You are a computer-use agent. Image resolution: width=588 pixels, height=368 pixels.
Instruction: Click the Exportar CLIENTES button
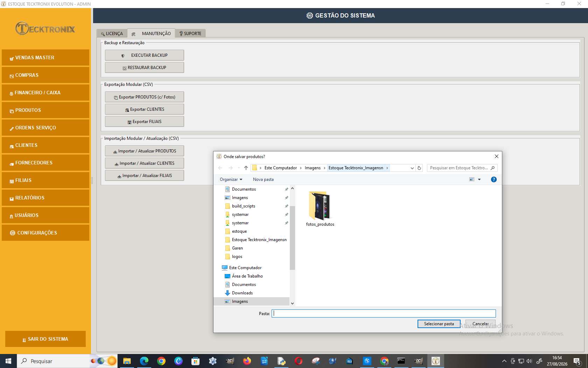(x=145, y=109)
